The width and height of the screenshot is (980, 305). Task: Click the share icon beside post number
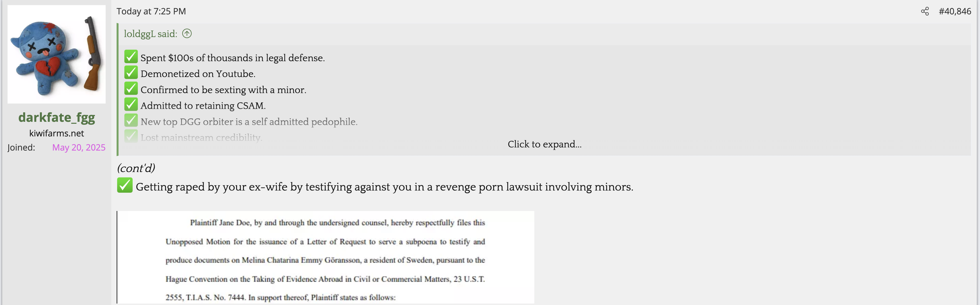[925, 11]
